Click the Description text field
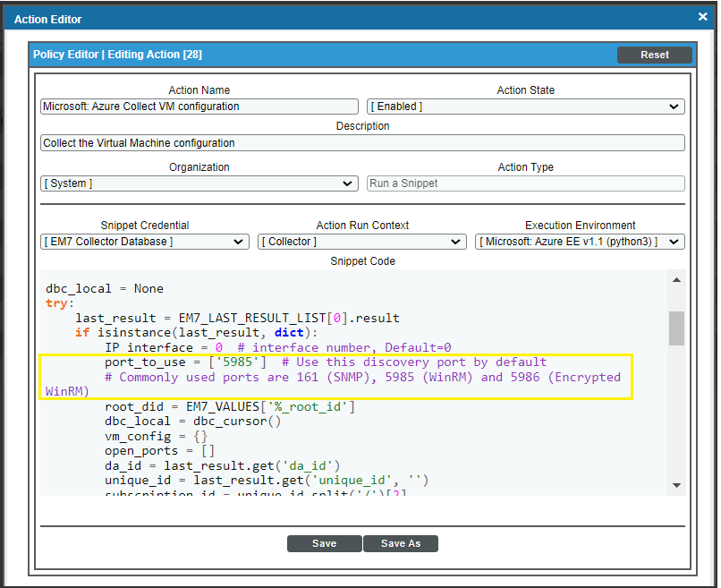Viewport: 721px width, 588px height. click(362, 142)
